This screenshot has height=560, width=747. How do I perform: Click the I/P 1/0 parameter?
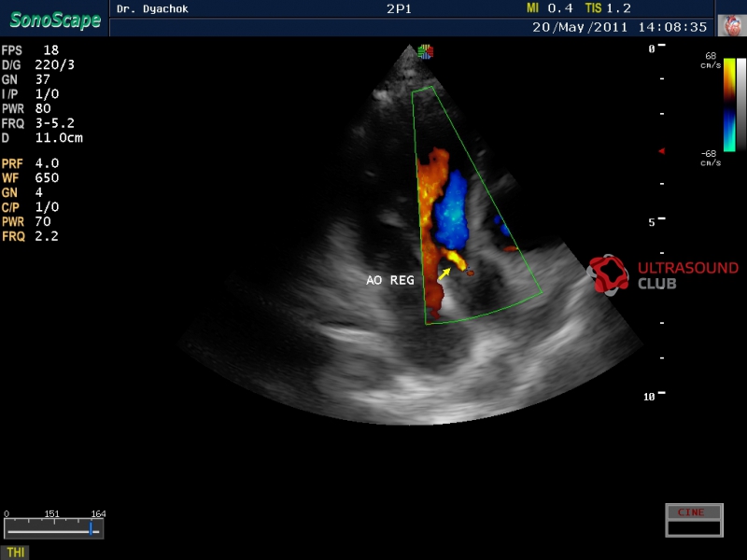[30, 94]
